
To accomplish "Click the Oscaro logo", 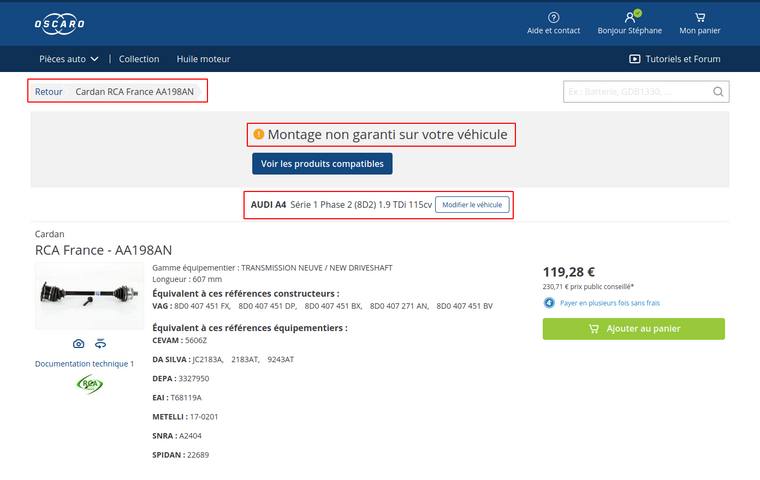I will tap(59, 24).
